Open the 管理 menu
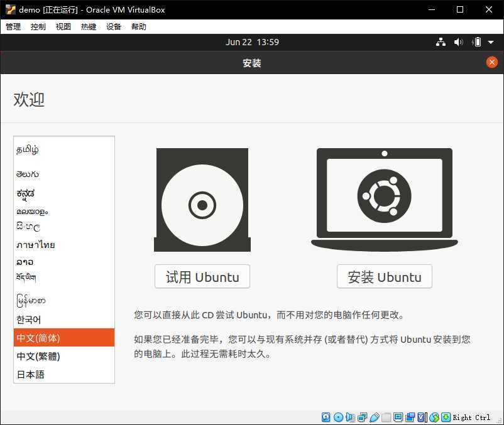The height and width of the screenshot is (425, 504). (13, 26)
